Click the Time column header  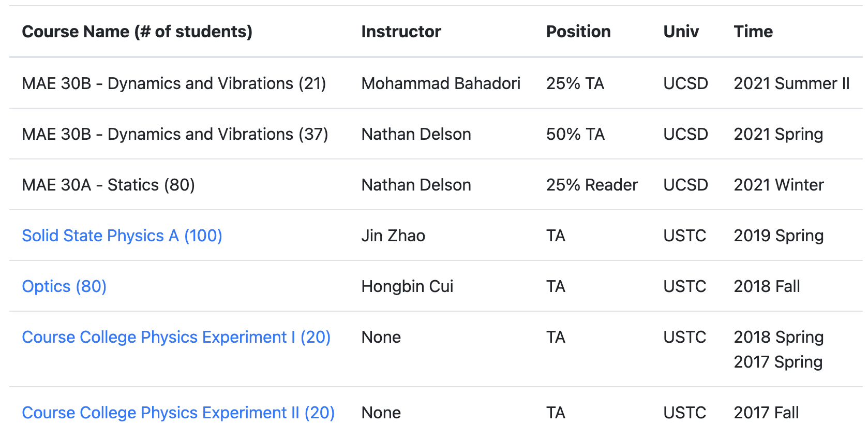[x=753, y=32]
